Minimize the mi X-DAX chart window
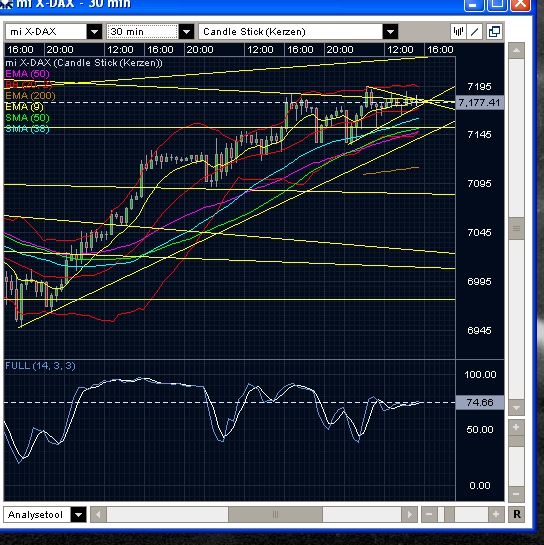 point(474,5)
